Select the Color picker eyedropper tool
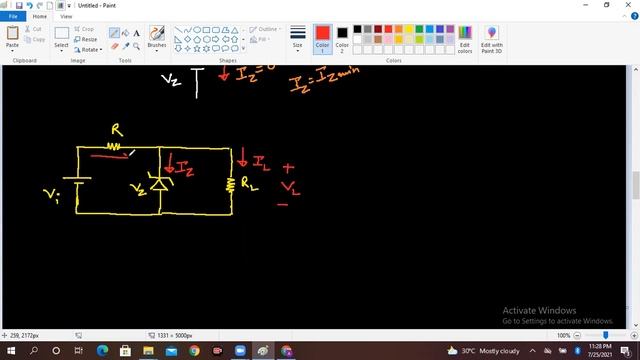The width and height of the screenshot is (640, 360). [126, 47]
